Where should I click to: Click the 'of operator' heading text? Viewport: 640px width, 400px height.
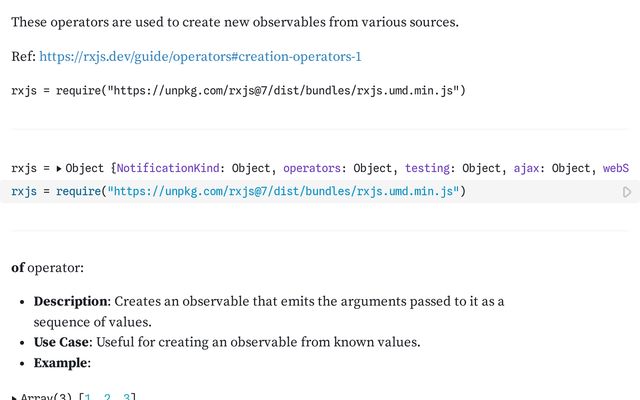tap(47, 268)
